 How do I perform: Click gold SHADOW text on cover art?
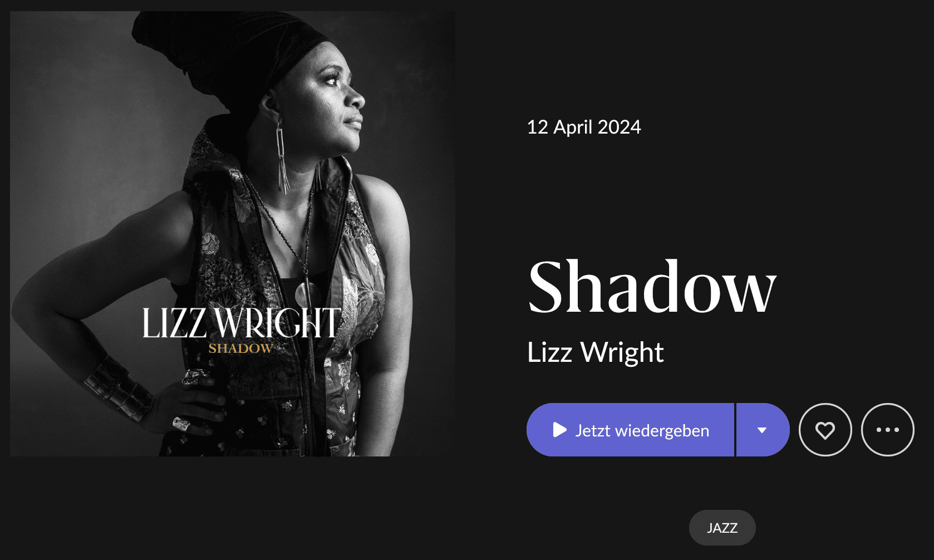(240, 348)
